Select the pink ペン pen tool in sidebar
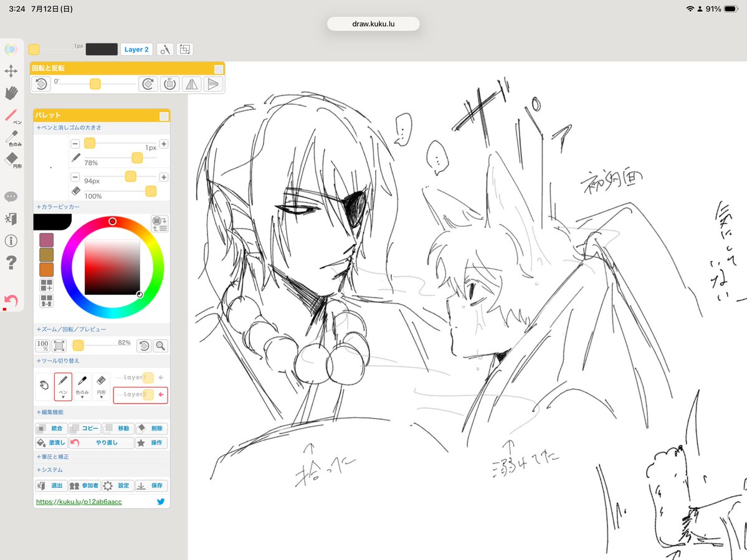 coord(11,116)
